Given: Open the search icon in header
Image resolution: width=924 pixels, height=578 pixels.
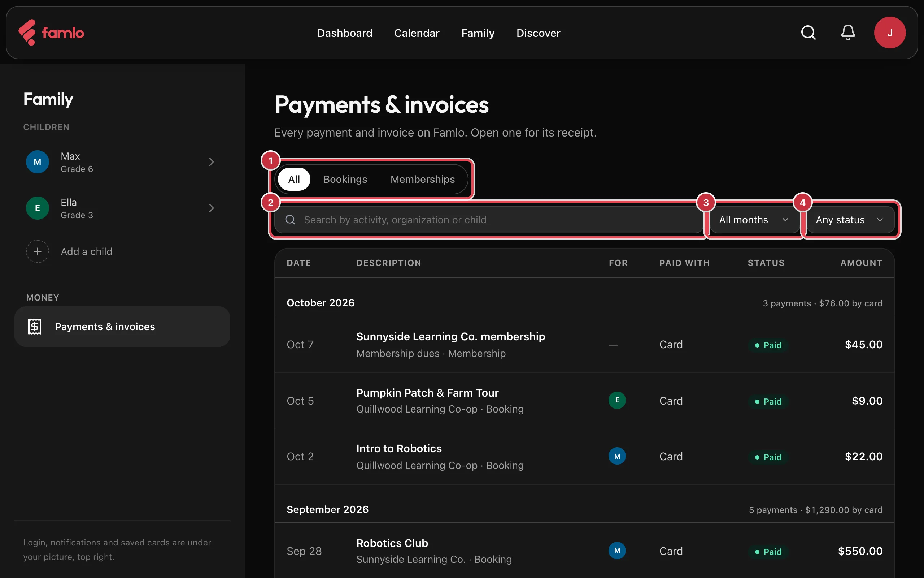Looking at the screenshot, I should (x=808, y=33).
